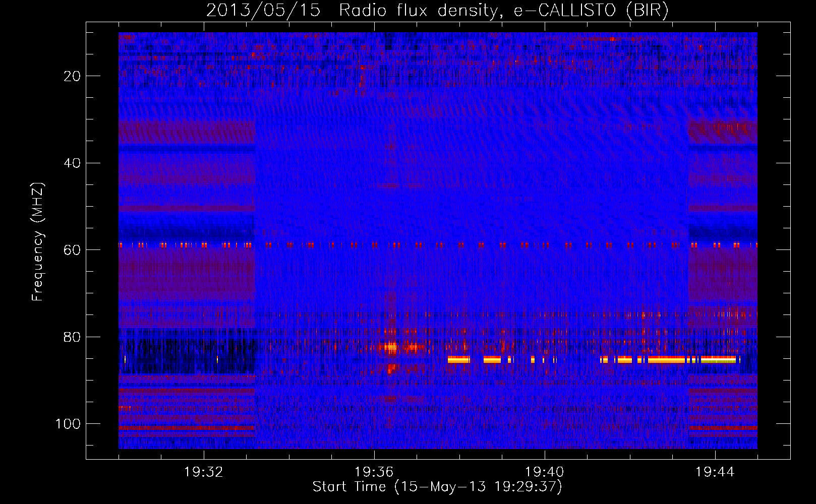Select the 60 MHz frequency tick label
The width and height of the screenshot is (816, 504).
click(x=73, y=250)
